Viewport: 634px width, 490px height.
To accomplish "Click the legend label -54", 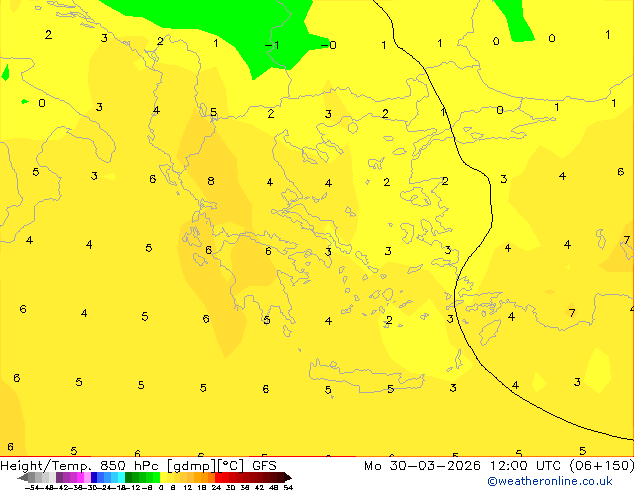I will 32,487.
